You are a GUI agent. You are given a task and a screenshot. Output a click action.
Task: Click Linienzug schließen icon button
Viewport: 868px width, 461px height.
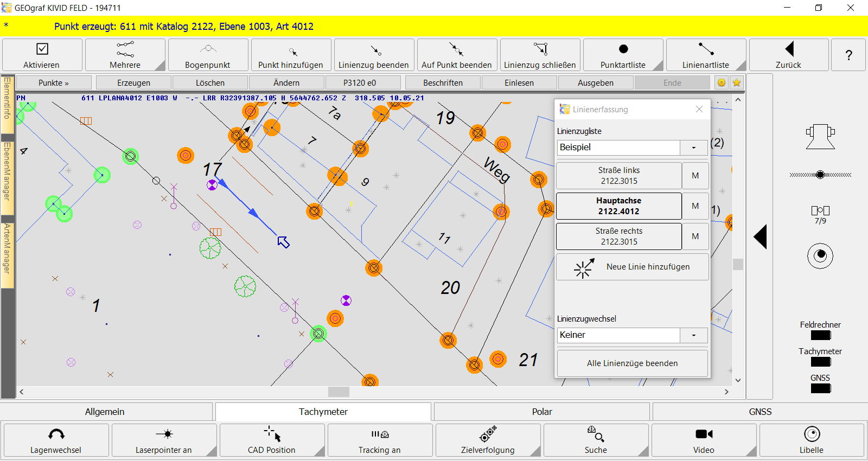540,55
